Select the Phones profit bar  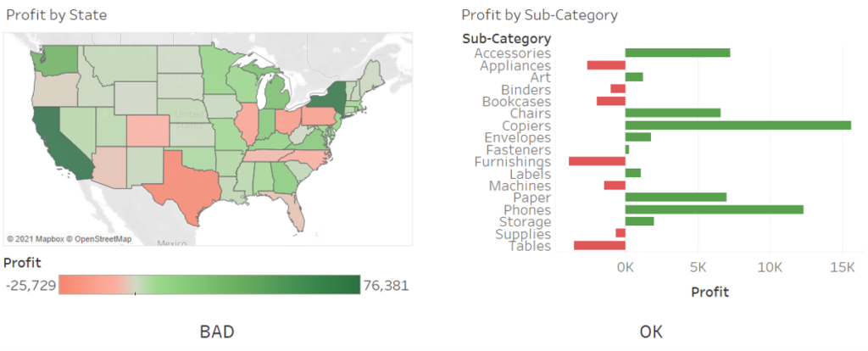[x=714, y=209]
